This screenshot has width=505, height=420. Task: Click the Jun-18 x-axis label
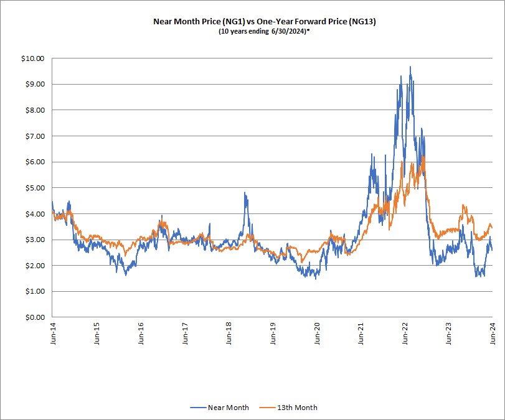pyautogui.click(x=229, y=334)
